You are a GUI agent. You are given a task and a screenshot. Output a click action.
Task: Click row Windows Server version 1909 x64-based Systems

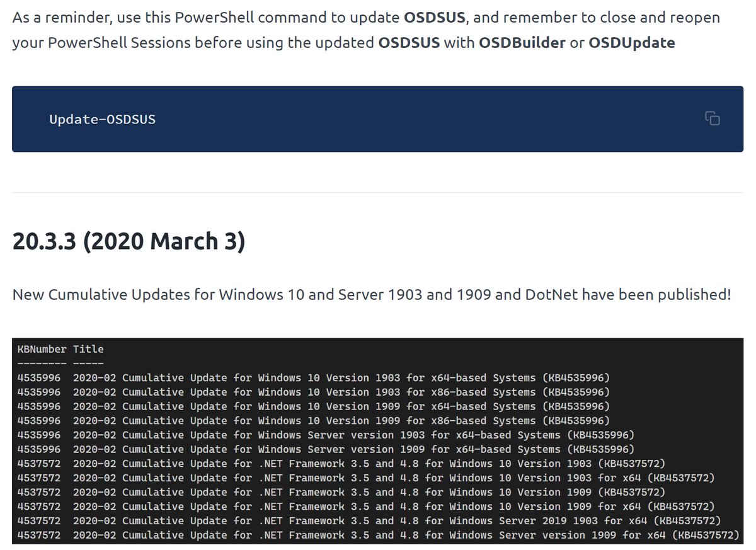326,449
